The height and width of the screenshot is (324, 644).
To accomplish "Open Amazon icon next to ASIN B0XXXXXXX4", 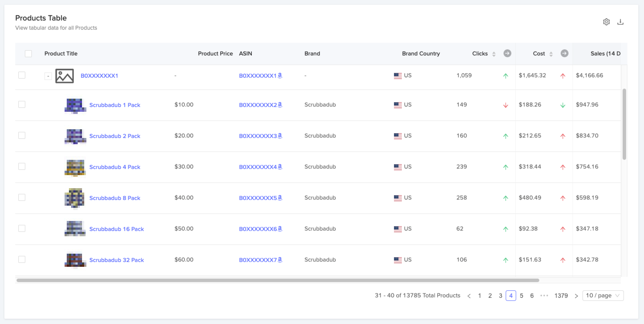I will pyautogui.click(x=280, y=167).
